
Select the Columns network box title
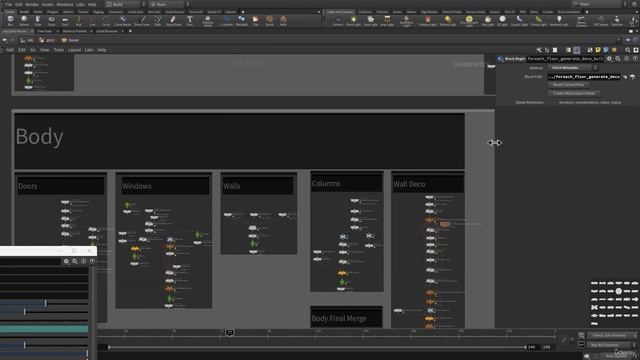coord(326,184)
